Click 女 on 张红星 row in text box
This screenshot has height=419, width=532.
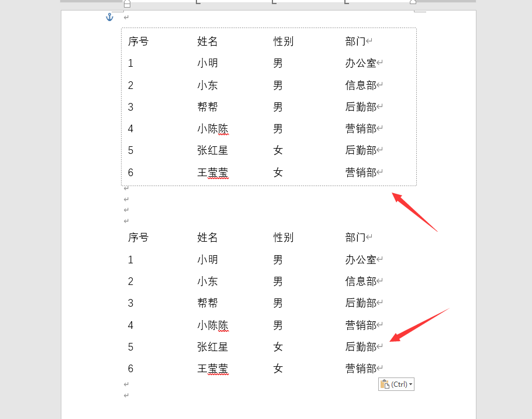point(278,150)
